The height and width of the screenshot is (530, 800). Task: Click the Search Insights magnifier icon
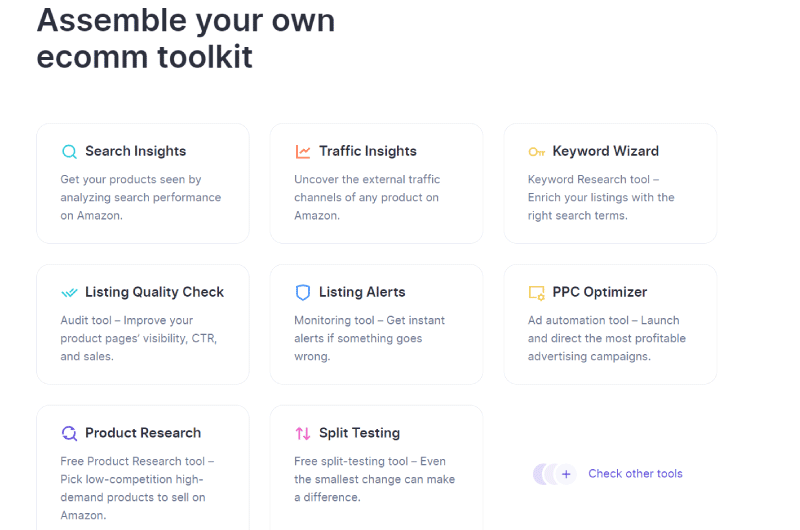pyautogui.click(x=69, y=152)
